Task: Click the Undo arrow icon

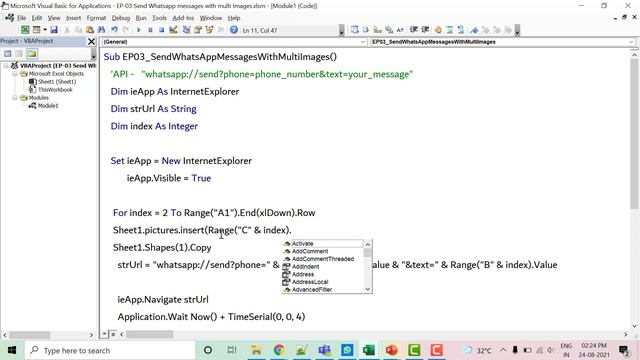Action: [114, 30]
